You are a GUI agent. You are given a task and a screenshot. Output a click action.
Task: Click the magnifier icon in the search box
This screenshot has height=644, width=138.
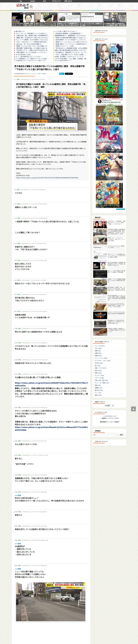[94, 435]
